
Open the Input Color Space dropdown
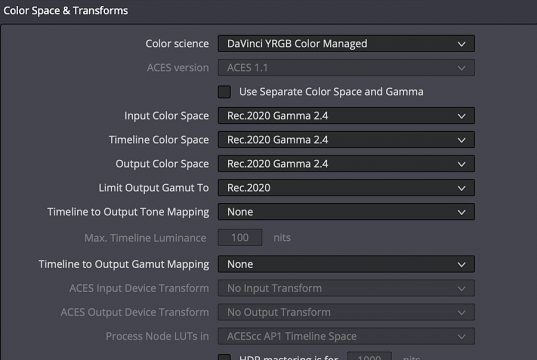346,116
